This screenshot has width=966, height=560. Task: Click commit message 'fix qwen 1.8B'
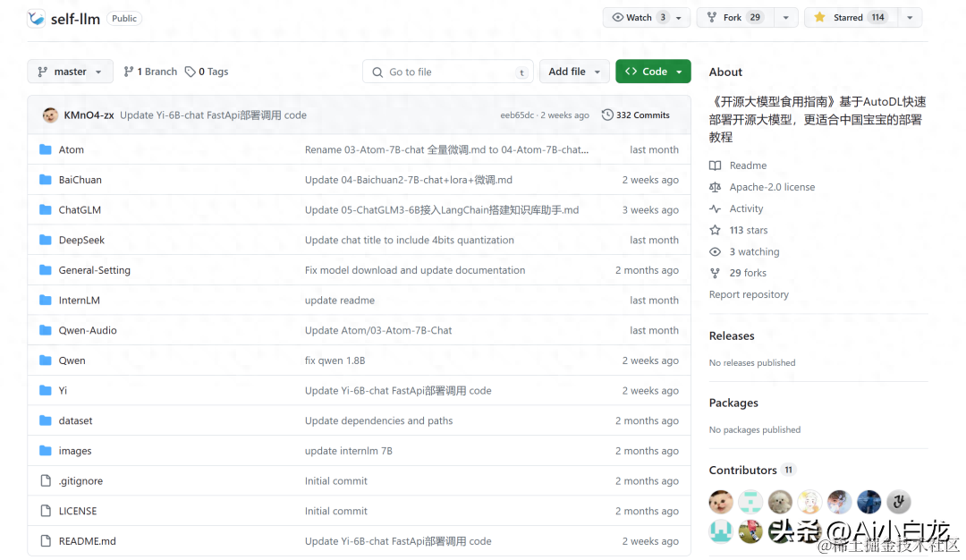click(335, 361)
